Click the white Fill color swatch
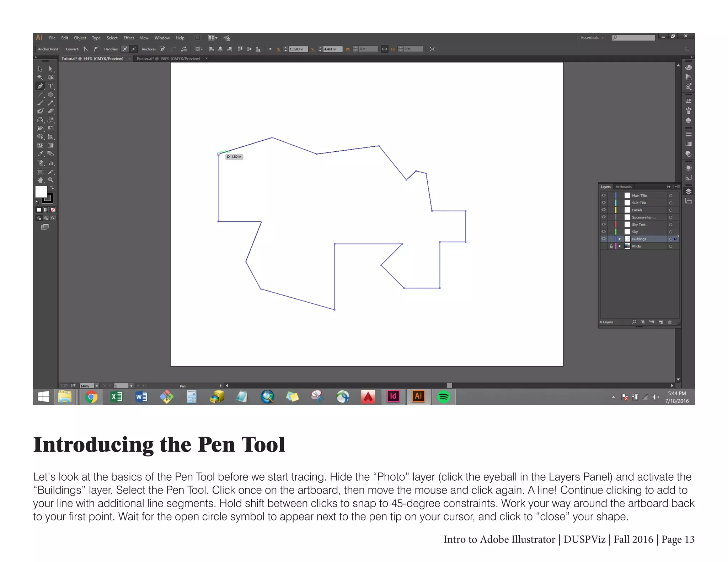 [x=41, y=191]
